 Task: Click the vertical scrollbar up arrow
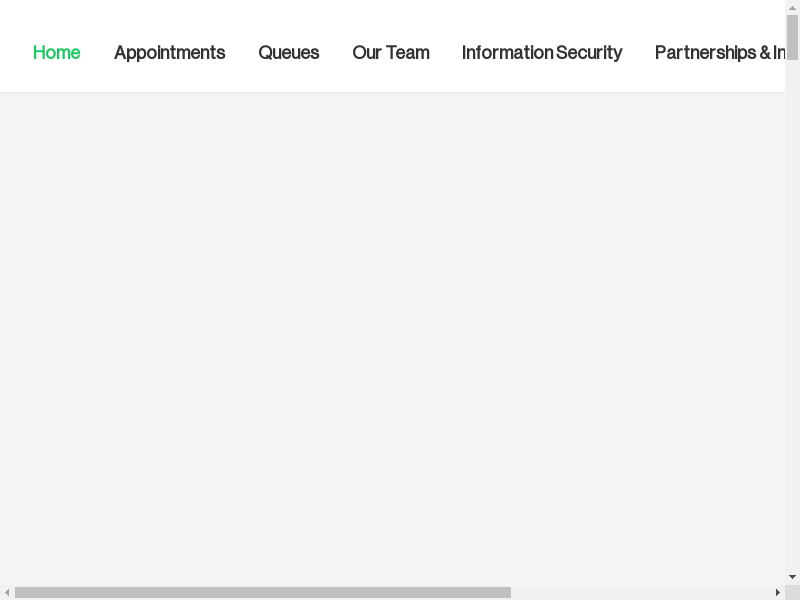pyautogui.click(x=792, y=7)
